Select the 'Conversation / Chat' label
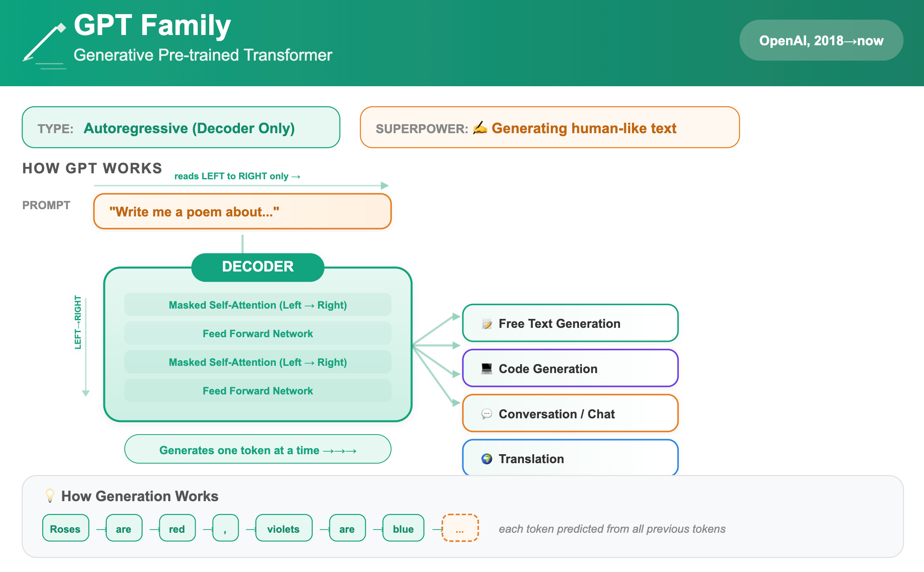This screenshot has width=924, height=572. (x=557, y=414)
